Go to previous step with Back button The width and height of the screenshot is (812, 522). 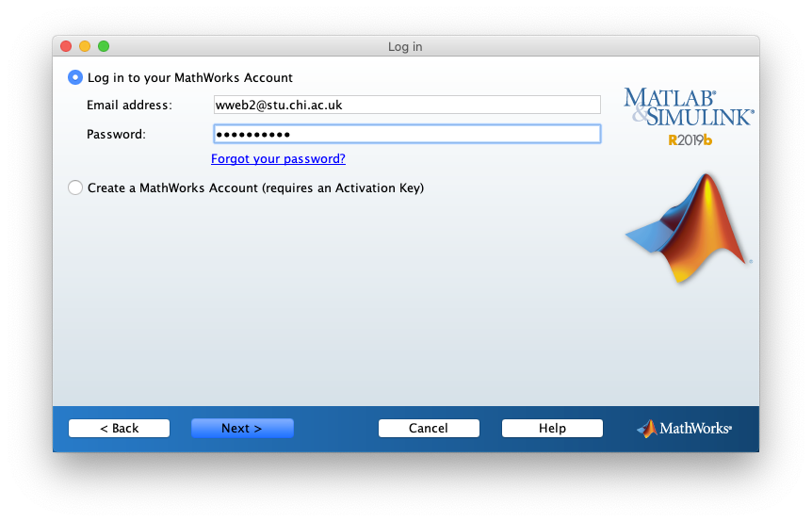click(119, 429)
